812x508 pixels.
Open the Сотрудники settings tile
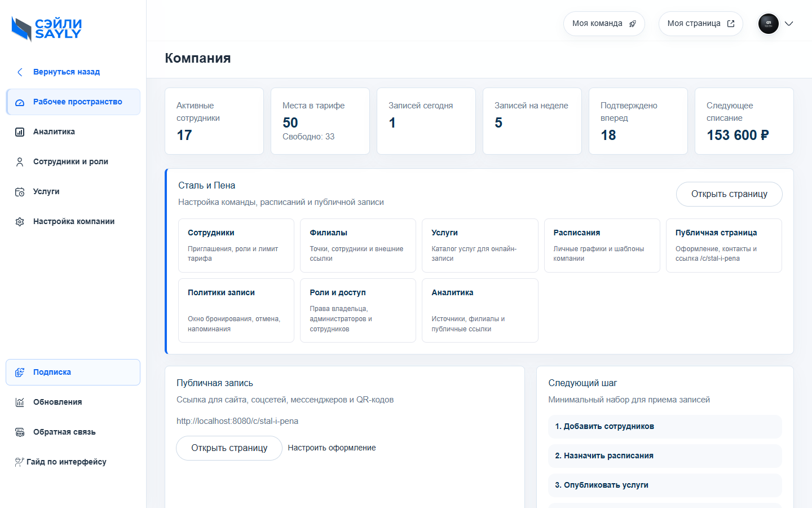(236, 246)
